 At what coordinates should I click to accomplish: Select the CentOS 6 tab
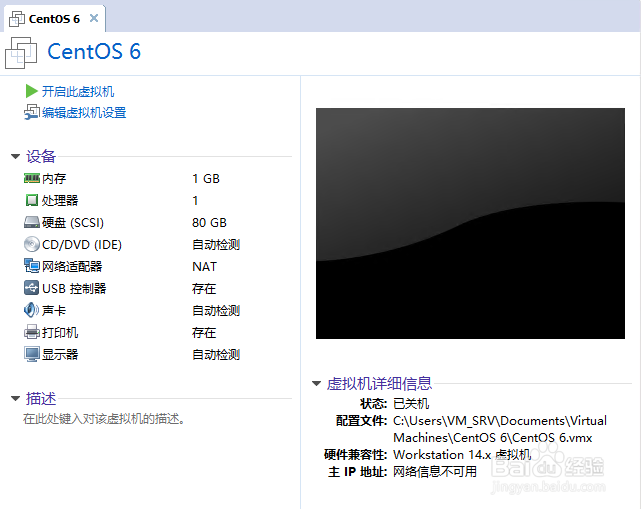point(54,19)
